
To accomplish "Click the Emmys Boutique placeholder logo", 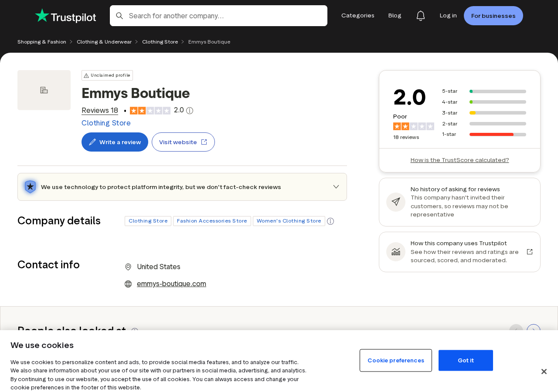I will (x=44, y=90).
